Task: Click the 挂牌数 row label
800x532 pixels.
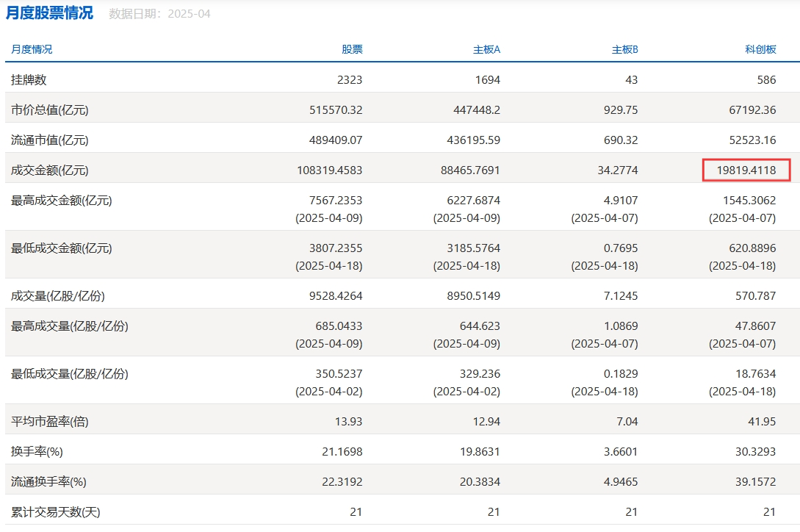Action: click(29, 79)
